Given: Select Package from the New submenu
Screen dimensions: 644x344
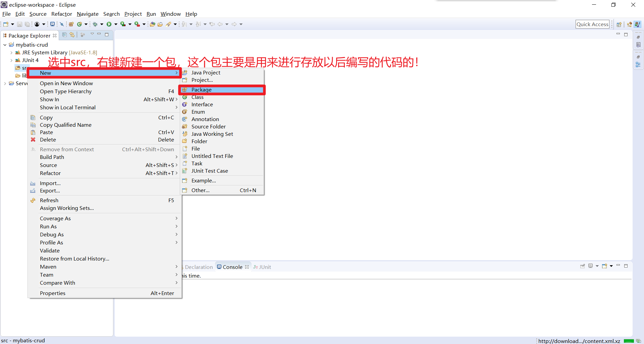Looking at the screenshot, I should [x=222, y=90].
